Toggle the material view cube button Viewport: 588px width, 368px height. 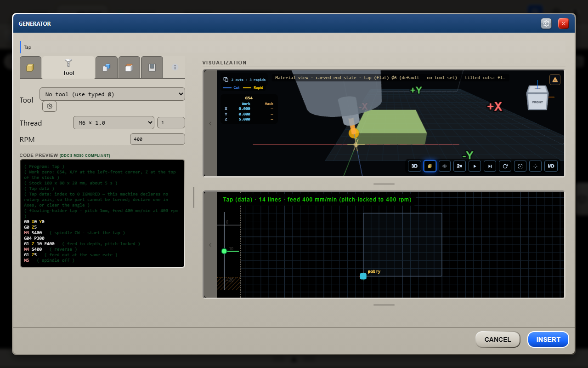[x=430, y=166]
